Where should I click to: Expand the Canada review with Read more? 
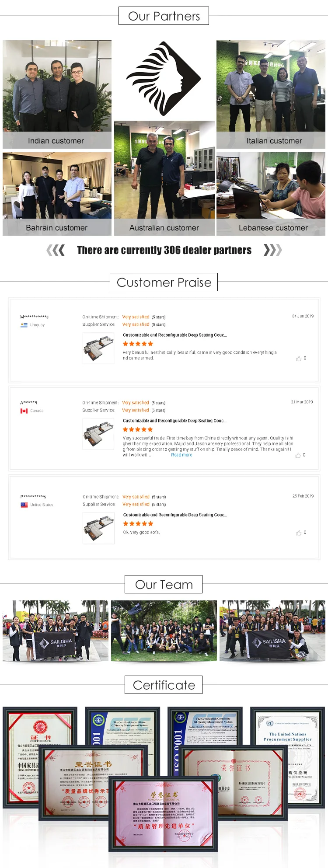click(x=181, y=455)
